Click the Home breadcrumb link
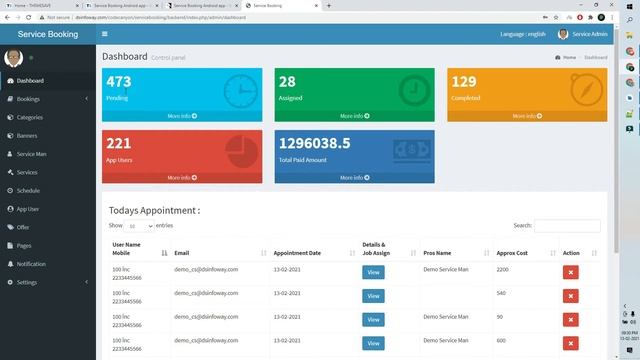The height and width of the screenshot is (360, 640). [566, 58]
